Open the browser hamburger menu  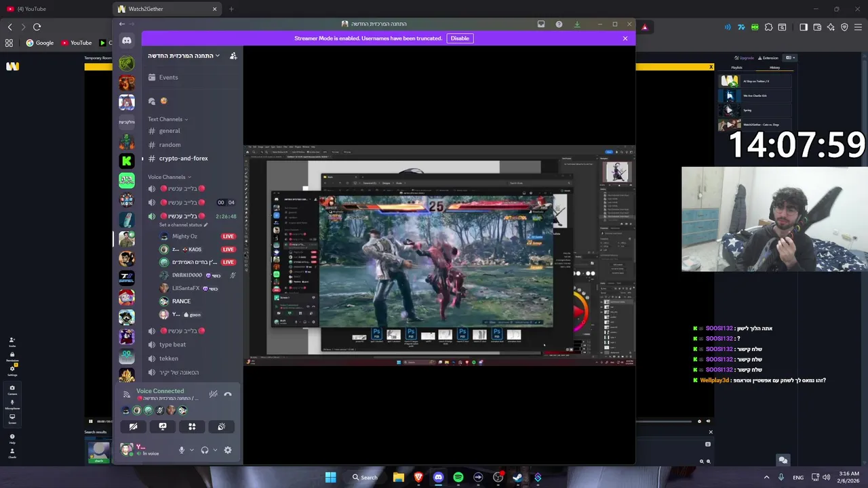click(x=859, y=27)
